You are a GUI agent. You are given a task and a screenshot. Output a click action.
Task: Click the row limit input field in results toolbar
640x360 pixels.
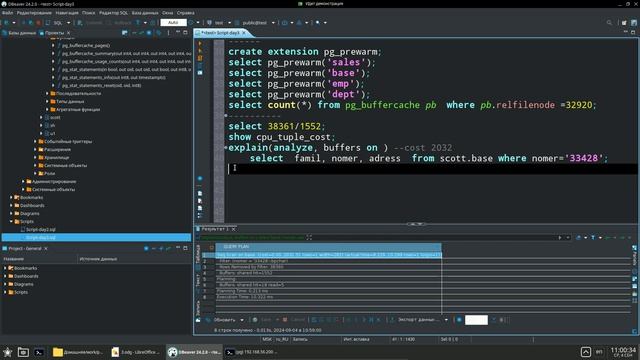pyautogui.click(x=476, y=320)
